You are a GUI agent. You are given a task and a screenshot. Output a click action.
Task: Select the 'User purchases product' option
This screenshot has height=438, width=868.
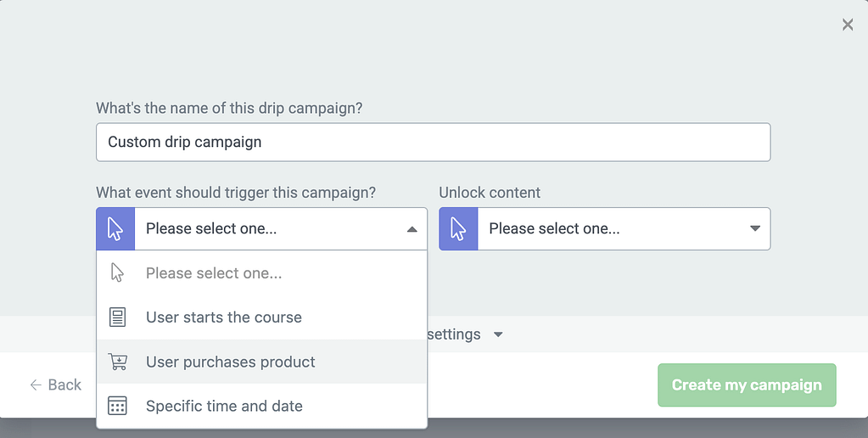tap(262, 362)
